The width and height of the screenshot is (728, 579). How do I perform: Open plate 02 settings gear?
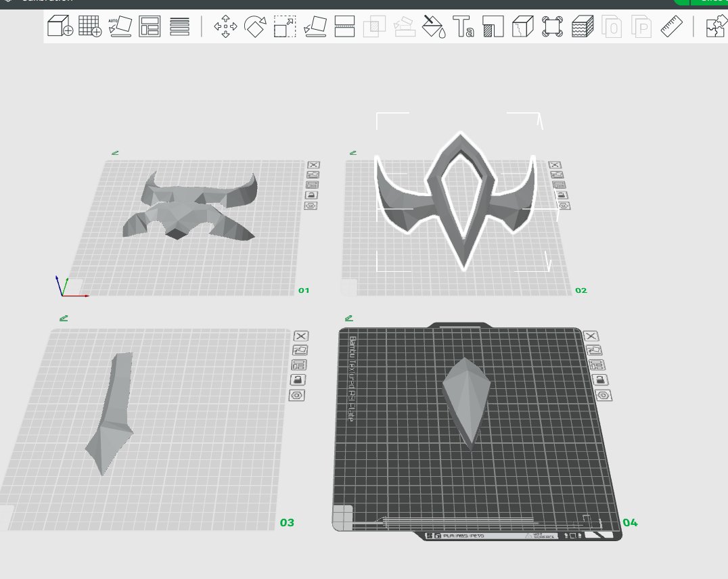click(564, 205)
